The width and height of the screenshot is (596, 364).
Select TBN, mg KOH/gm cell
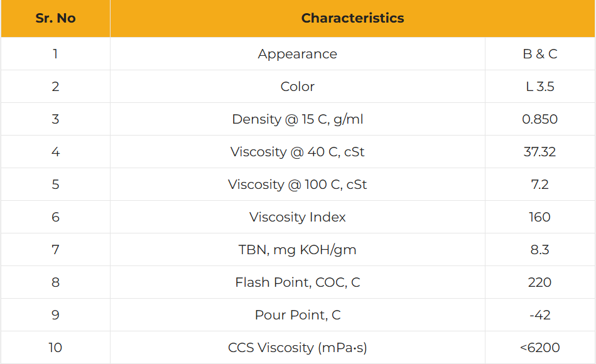298,250
